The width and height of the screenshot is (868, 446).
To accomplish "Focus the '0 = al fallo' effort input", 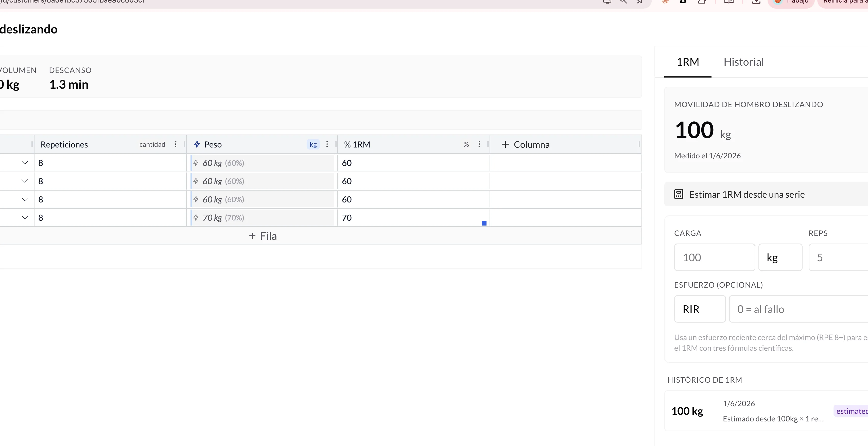I will coord(798,309).
